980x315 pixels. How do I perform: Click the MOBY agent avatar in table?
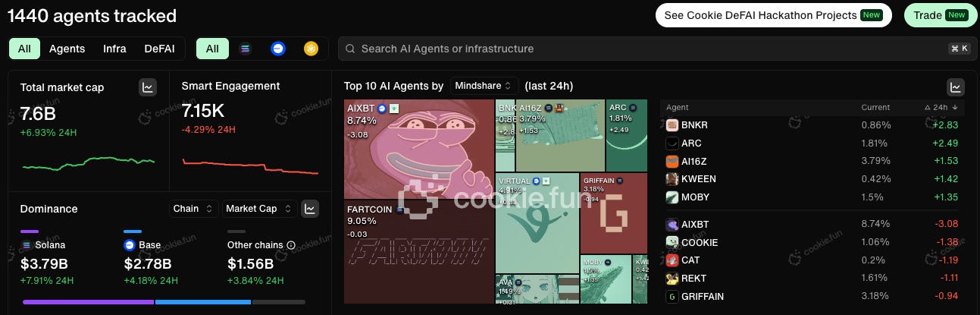click(x=672, y=197)
